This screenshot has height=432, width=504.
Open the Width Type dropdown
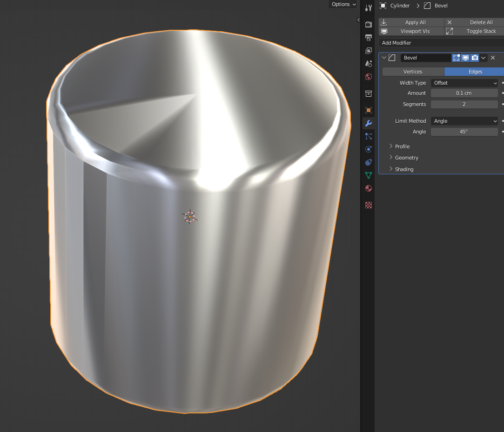pyautogui.click(x=464, y=83)
